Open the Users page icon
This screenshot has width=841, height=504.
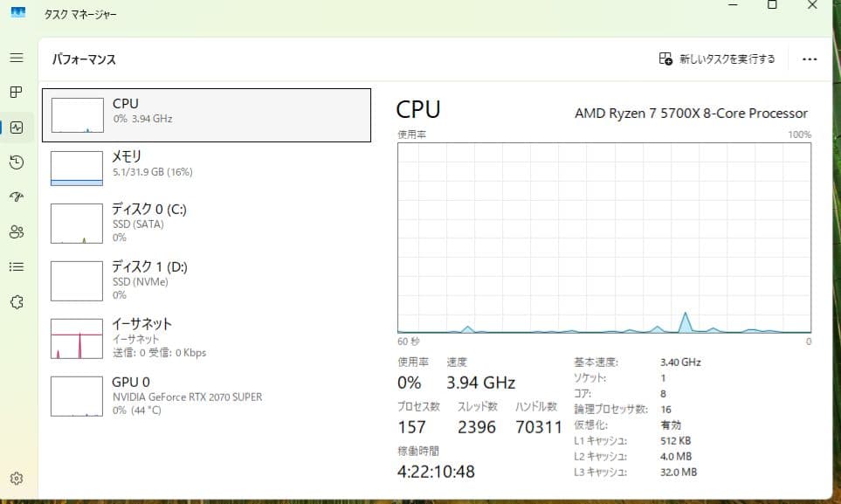click(16, 231)
